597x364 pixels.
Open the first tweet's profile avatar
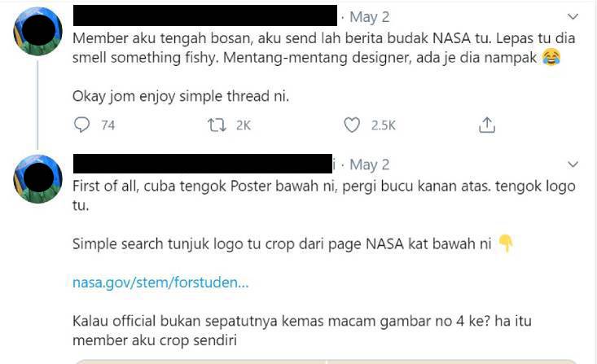pyautogui.click(x=37, y=31)
